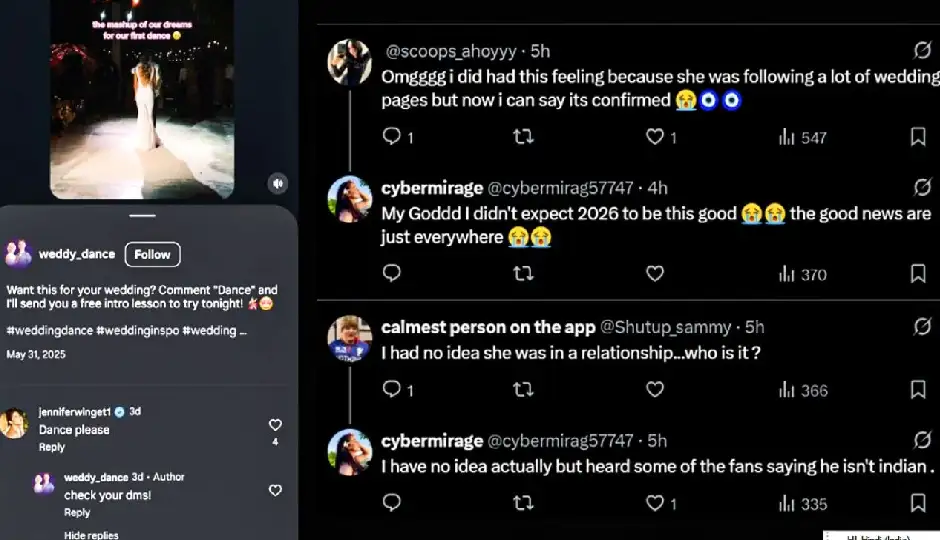This screenshot has width=940, height=540.
Task: Open weddy_dance profile avatar
Action: (18, 254)
